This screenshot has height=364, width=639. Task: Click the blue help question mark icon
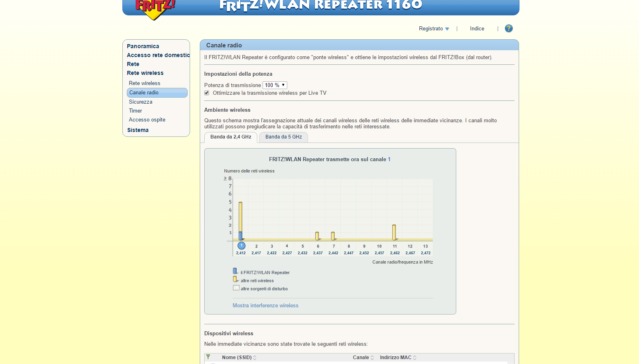509,28
